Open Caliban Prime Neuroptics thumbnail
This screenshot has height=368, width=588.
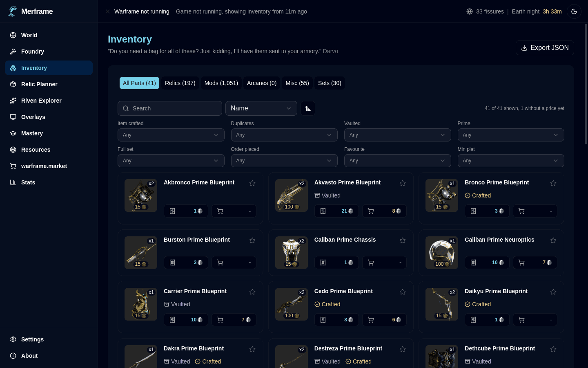click(x=442, y=253)
